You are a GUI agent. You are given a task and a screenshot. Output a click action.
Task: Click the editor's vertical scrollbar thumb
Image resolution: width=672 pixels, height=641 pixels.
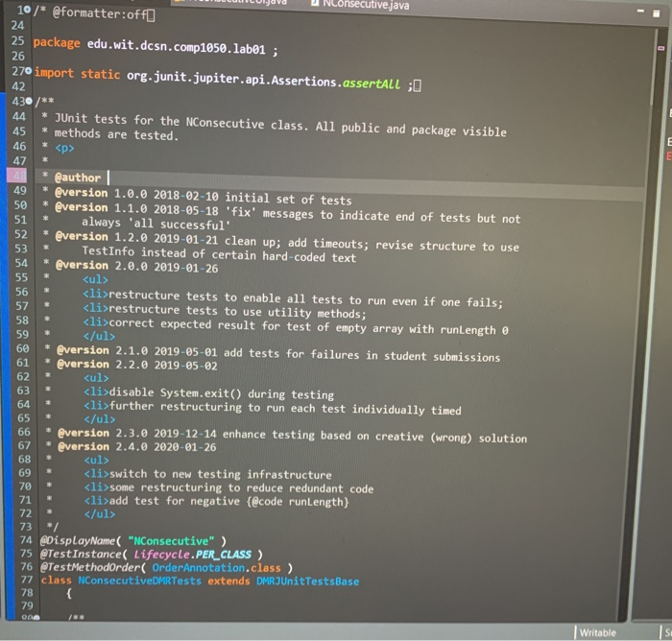652,68
